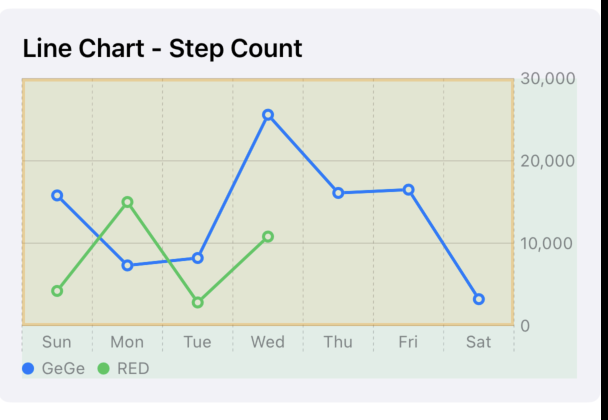Click the 30,000 y-axis label
The height and width of the screenshot is (420, 608).
548,79
